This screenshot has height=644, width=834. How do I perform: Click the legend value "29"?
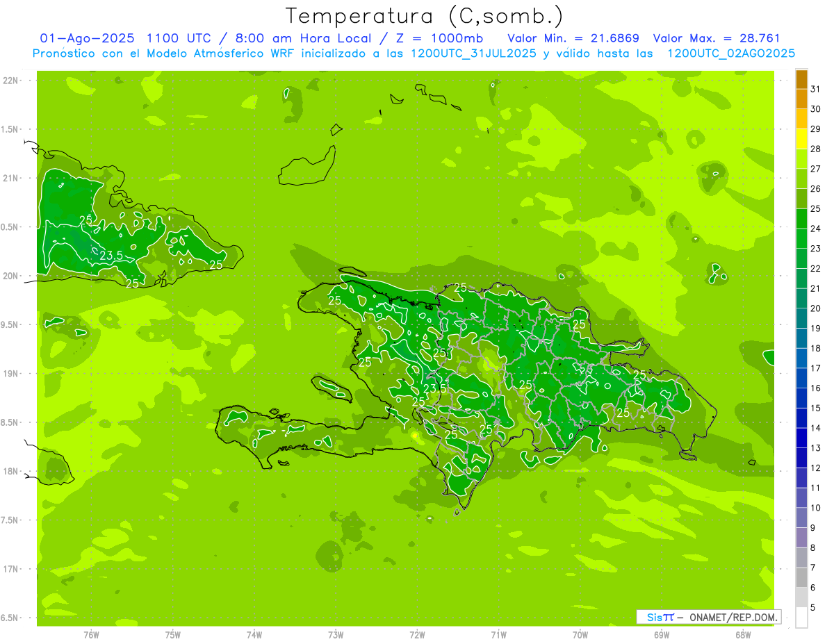(816, 129)
